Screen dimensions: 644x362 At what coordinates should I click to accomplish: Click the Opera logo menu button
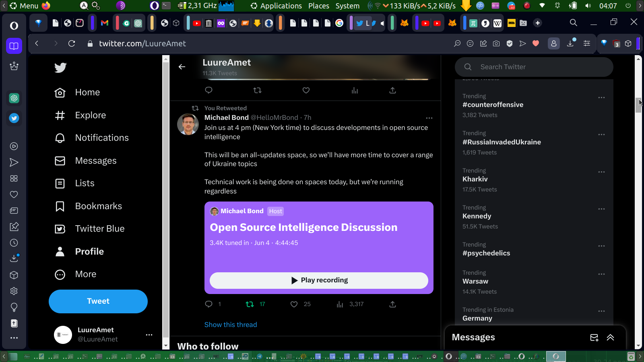click(14, 26)
